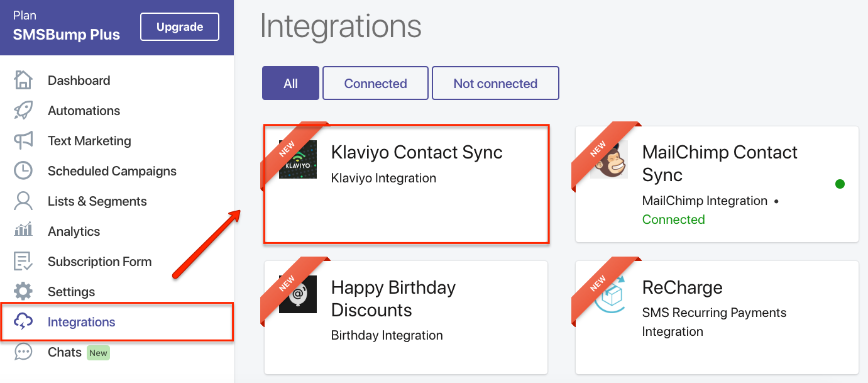868x383 pixels.
Task: Filter by Connected integrations
Action: (x=375, y=83)
